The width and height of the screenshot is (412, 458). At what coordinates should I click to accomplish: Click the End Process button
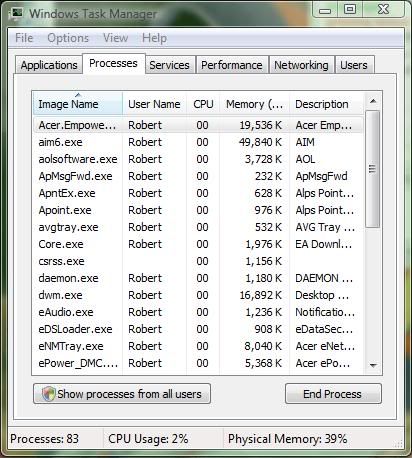tap(333, 394)
